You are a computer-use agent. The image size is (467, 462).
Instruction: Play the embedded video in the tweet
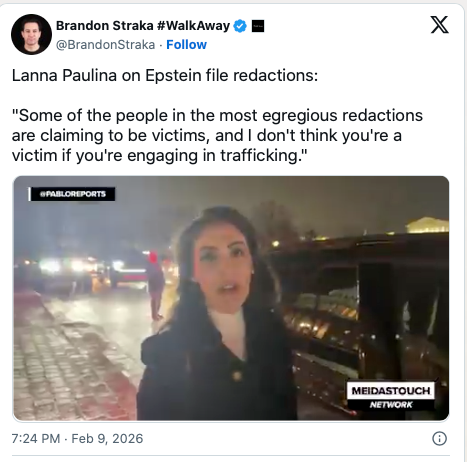(x=231, y=298)
